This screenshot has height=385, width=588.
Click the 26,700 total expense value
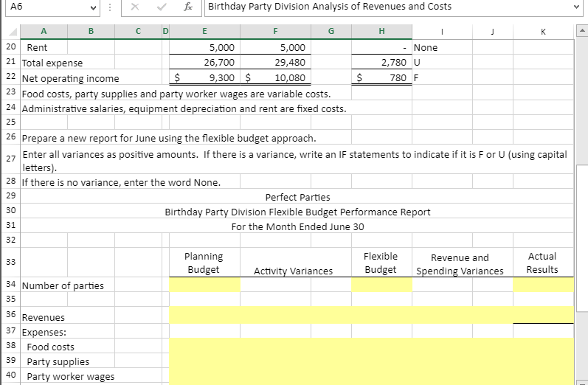(x=219, y=62)
